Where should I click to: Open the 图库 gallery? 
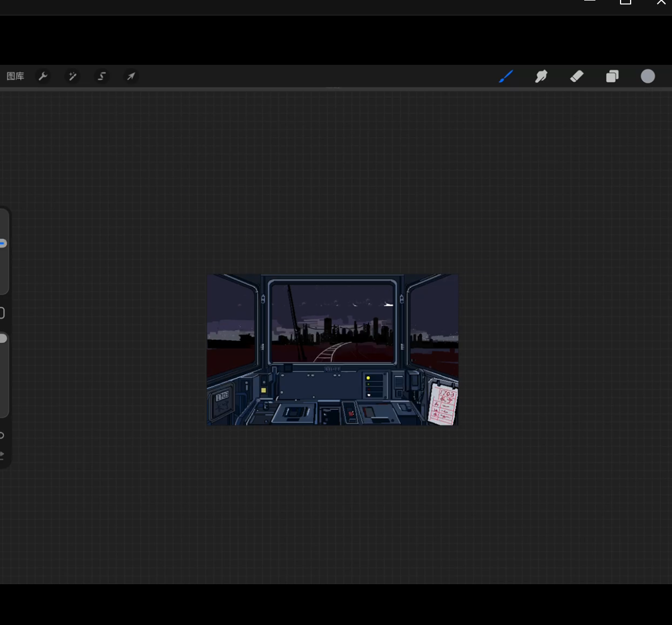click(x=16, y=77)
